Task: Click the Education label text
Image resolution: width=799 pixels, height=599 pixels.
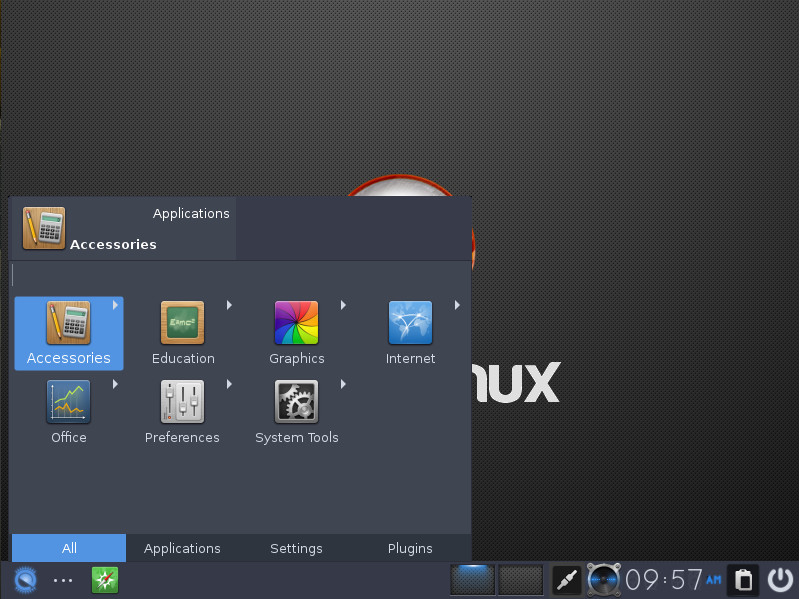Action: [x=183, y=359]
